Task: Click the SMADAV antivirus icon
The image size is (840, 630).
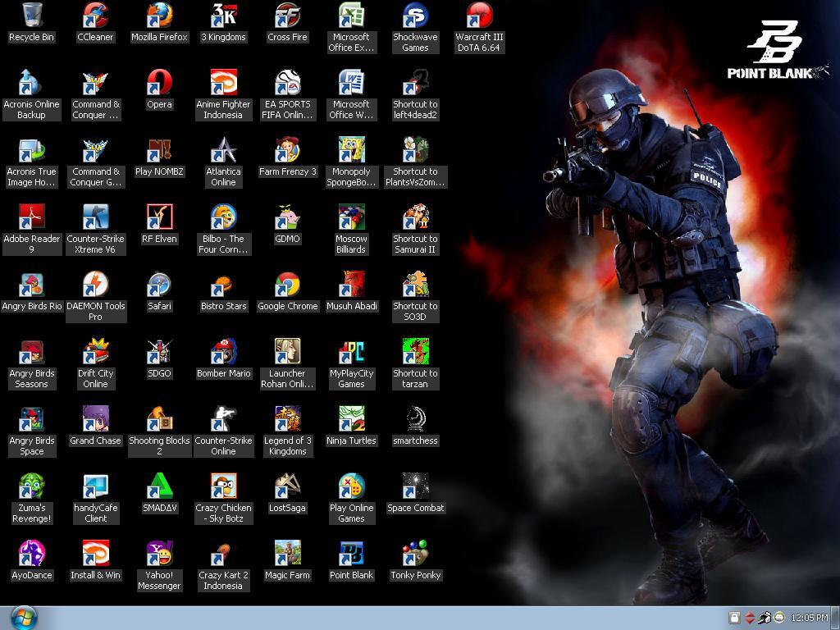Action: click(x=160, y=486)
